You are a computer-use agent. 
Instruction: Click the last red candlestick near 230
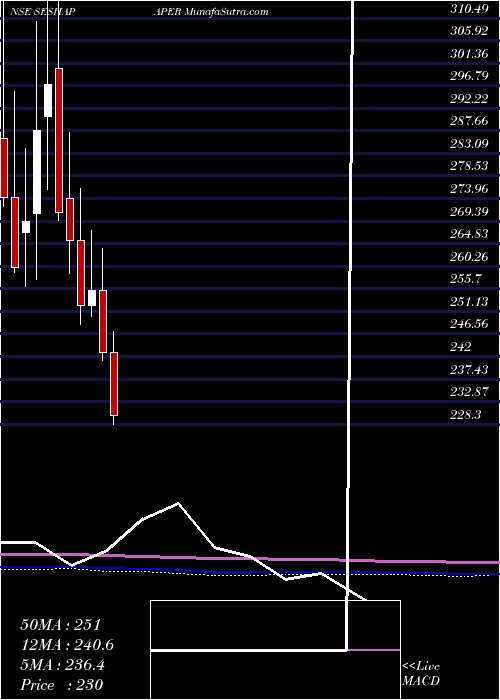[x=114, y=383]
